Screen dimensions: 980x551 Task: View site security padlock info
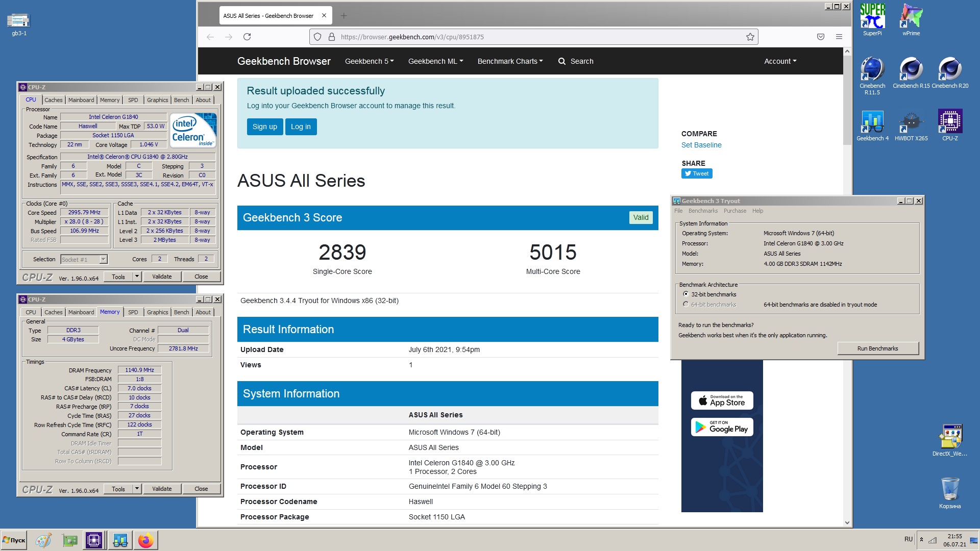tap(331, 37)
